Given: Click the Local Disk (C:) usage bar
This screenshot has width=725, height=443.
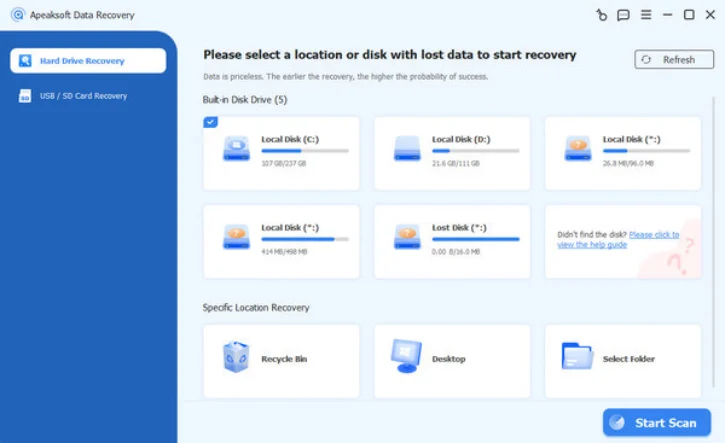Looking at the screenshot, I should coord(304,151).
